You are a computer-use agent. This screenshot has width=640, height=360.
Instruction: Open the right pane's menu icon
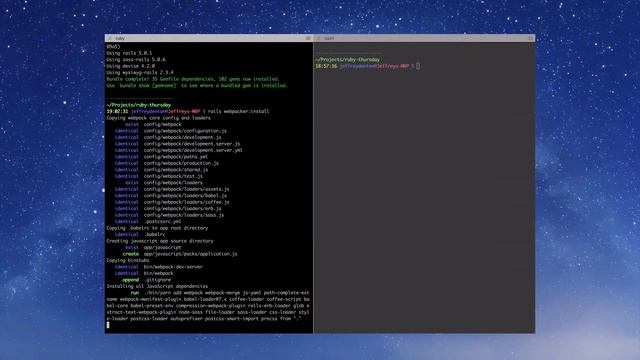point(530,38)
